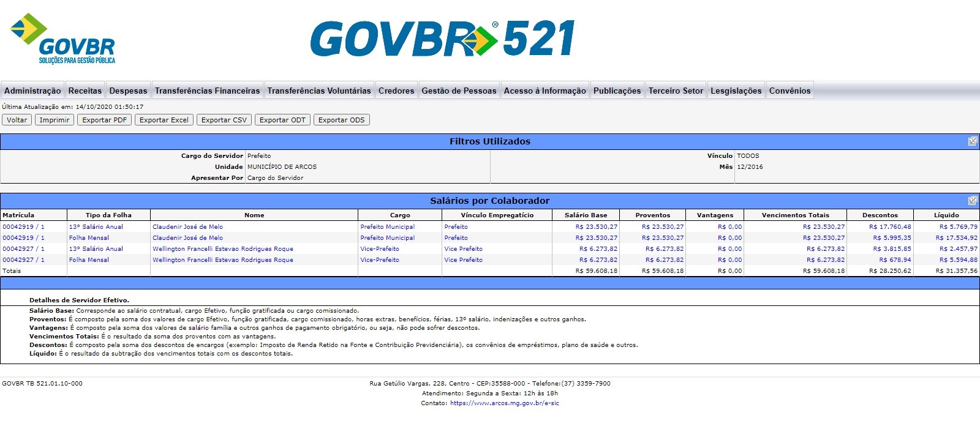Viewport: 980px width, 429px height.
Task: Open the Receitas menu
Action: coord(85,91)
